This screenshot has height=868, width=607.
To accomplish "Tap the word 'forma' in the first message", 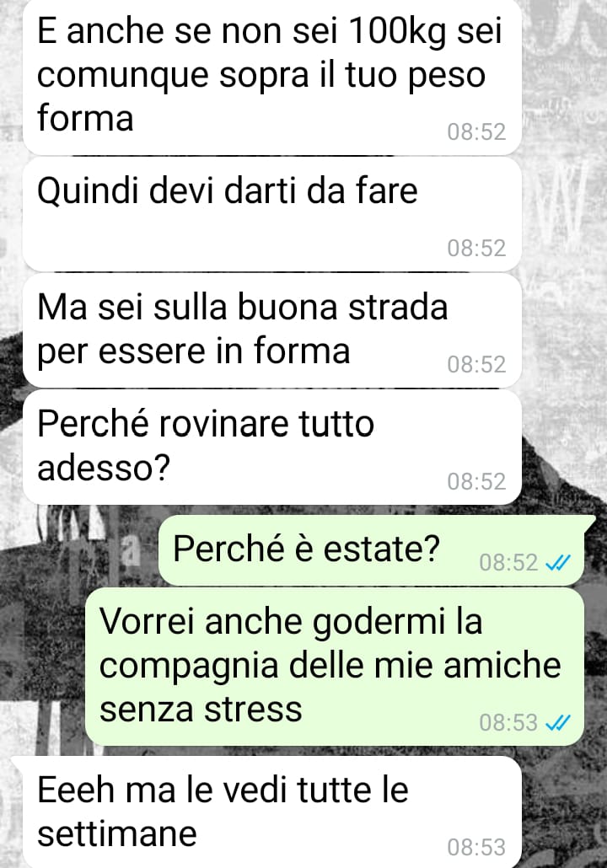I will [85, 118].
